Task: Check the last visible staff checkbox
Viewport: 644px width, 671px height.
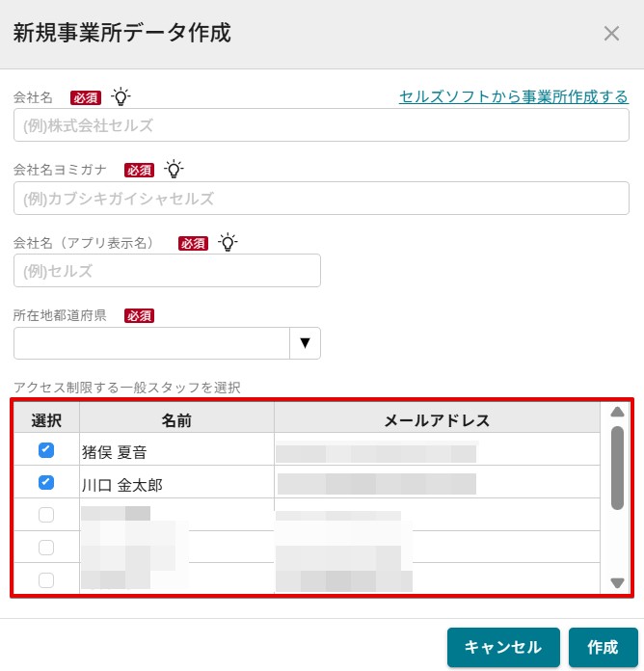Action: point(46,580)
